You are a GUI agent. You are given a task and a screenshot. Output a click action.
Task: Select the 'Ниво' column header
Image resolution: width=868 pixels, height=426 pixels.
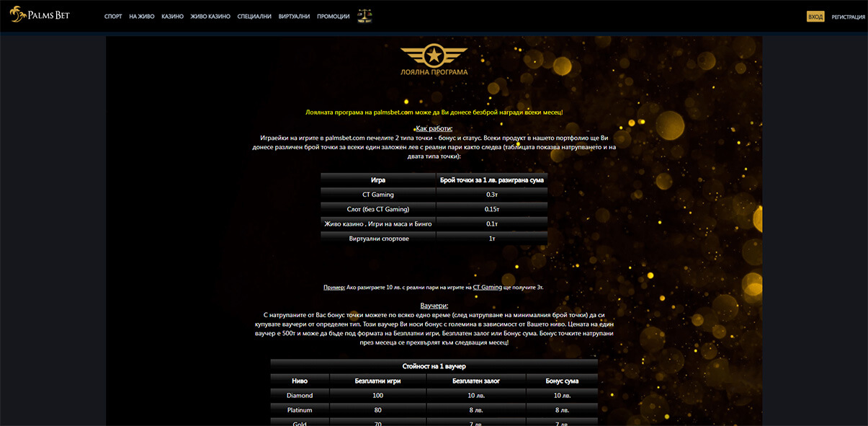click(x=300, y=381)
